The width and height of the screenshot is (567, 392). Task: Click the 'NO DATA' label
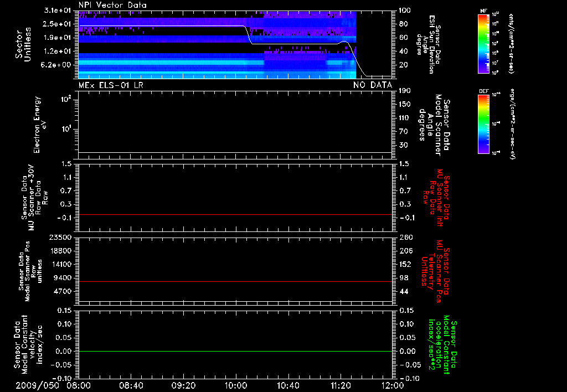(x=373, y=85)
